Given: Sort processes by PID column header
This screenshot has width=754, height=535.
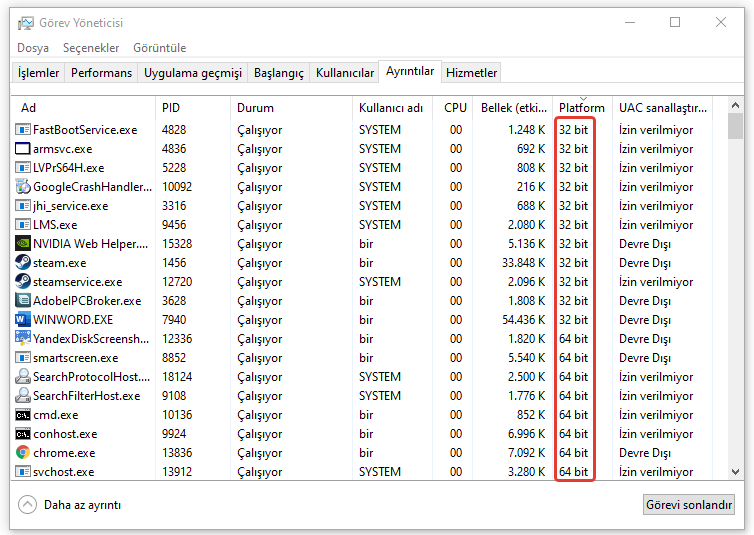Looking at the screenshot, I should (x=171, y=108).
